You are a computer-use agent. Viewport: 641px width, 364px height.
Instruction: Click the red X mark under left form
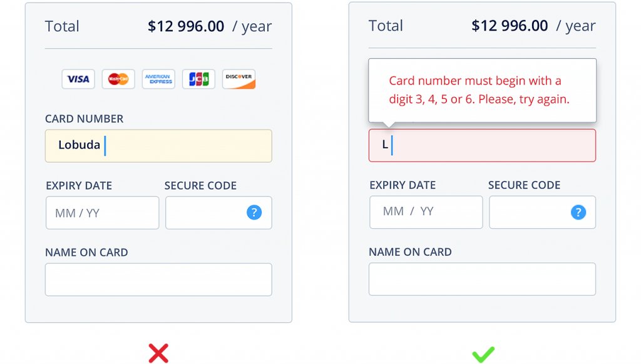tap(158, 353)
